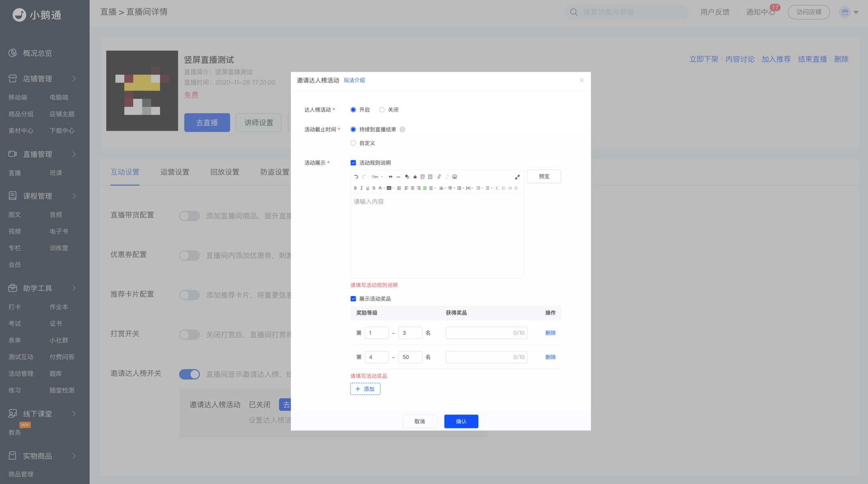This screenshot has height=484, width=868.
Task: Insert a blockquote in the editor
Action: coord(390,177)
